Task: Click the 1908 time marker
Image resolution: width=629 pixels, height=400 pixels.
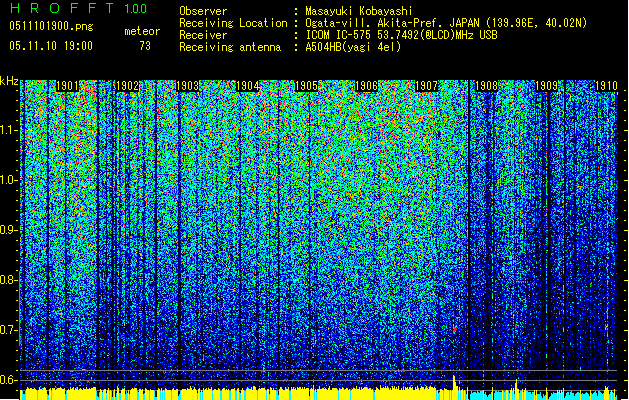Action: coord(486,86)
